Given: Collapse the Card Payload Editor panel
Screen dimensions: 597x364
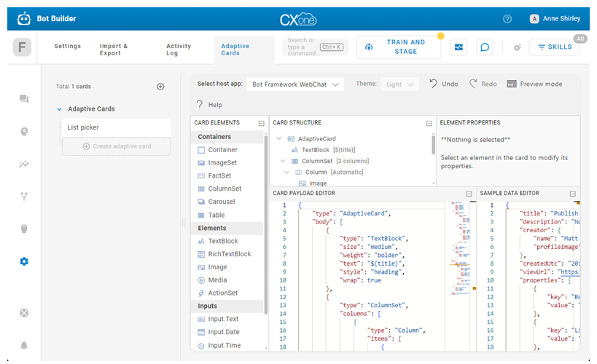Looking at the screenshot, I should (469, 194).
